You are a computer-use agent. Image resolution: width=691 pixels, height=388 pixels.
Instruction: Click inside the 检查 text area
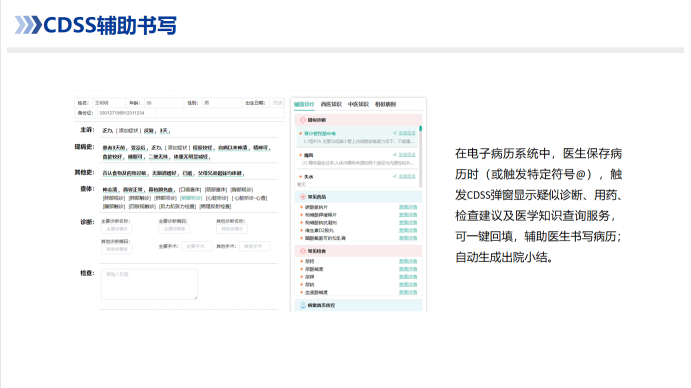[x=149, y=284]
